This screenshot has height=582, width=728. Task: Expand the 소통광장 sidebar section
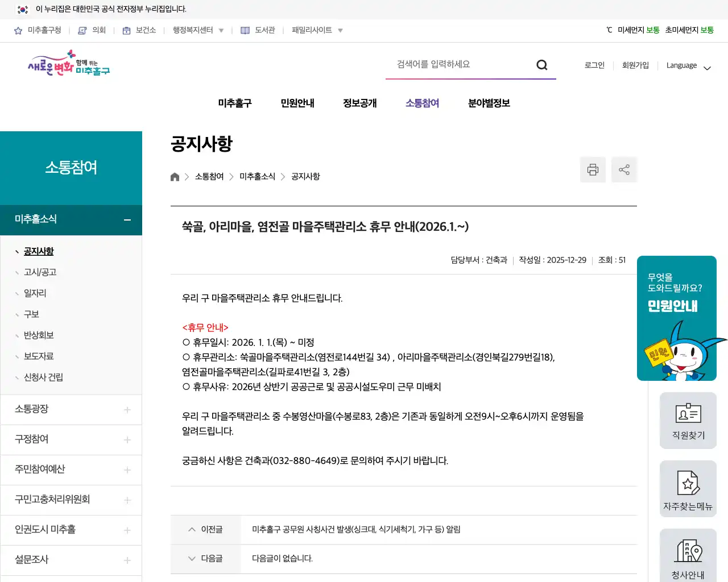click(x=126, y=409)
